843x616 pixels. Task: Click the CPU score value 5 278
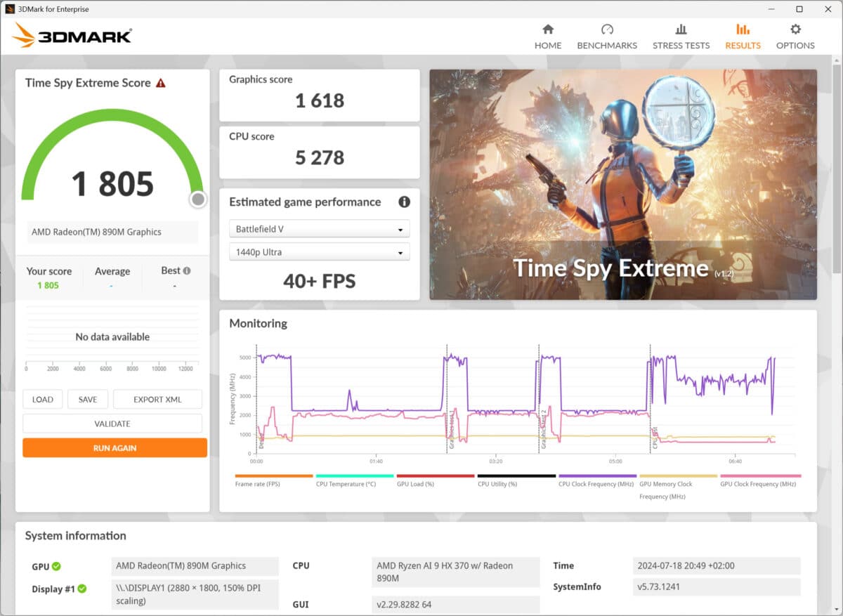pyautogui.click(x=320, y=157)
